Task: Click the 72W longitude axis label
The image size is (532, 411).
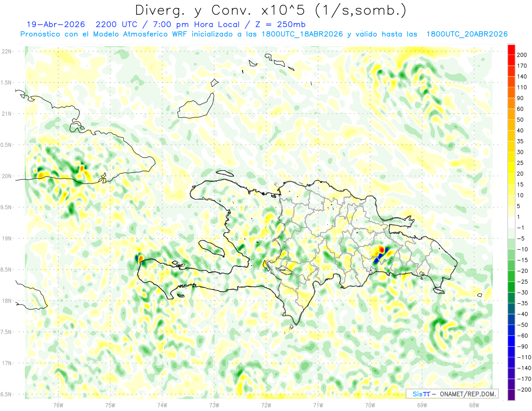Action: click(x=266, y=404)
